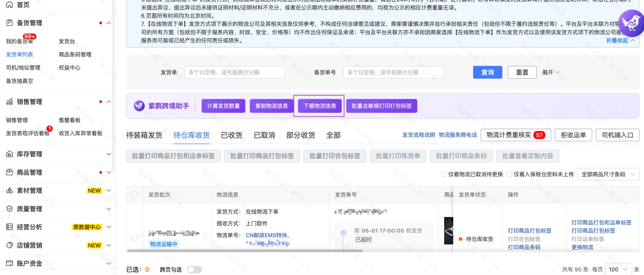The height and width of the screenshot is (275, 644).
Task: Switch to the 全部 tab
Action: point(333,135)
